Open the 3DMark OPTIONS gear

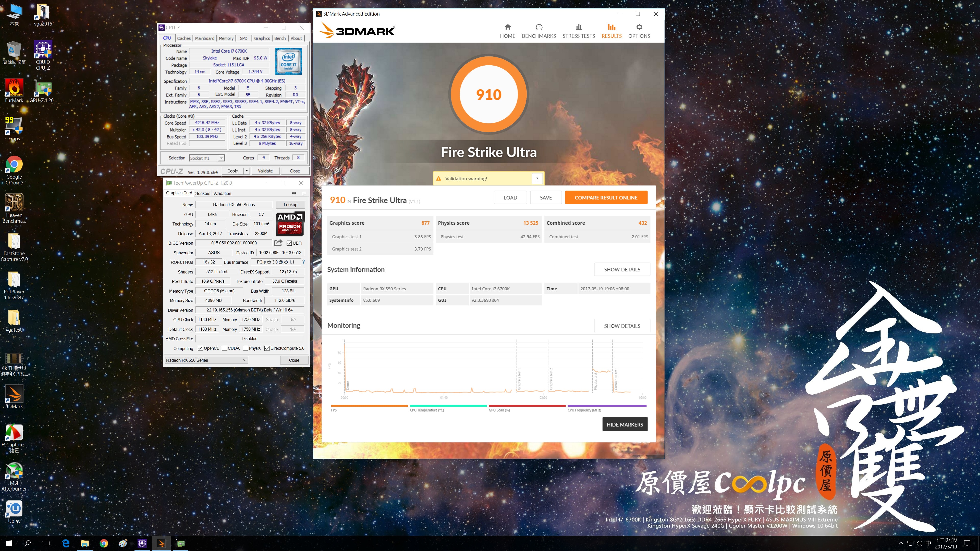(639, 31)
